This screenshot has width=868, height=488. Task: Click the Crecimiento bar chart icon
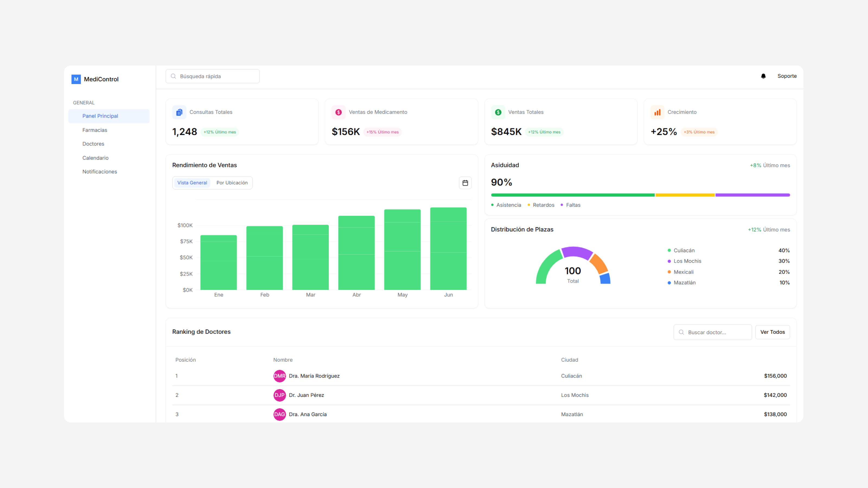[x=658, y=112]
